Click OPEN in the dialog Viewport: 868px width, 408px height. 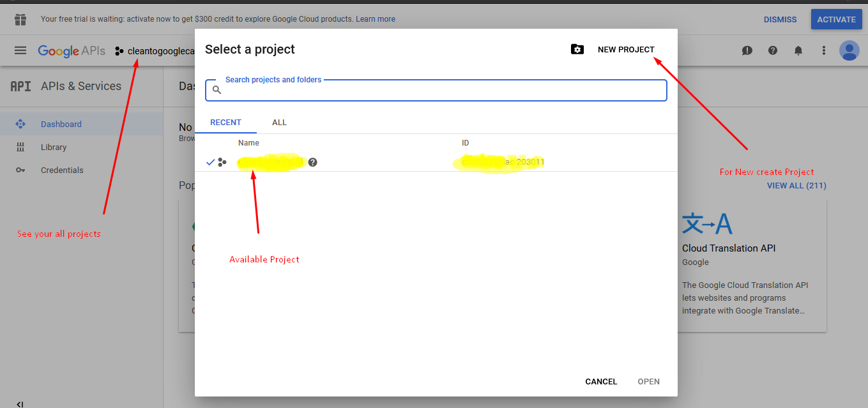(x=648, y=382)
